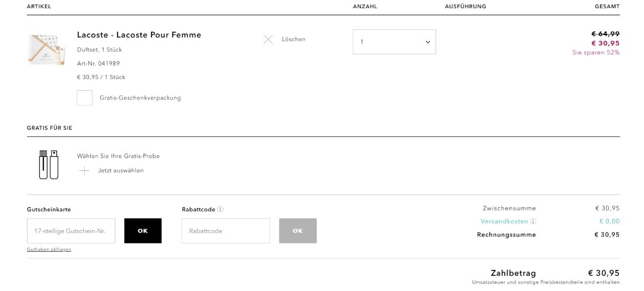The height and width of the screenshot is (291, 644).
Task: Click the Löschen link to remove item
Action: (294, 39)
